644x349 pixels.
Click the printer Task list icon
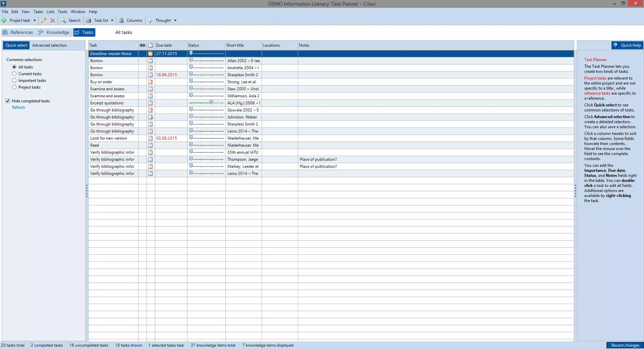pyautogui.click(x=89, y=21)
